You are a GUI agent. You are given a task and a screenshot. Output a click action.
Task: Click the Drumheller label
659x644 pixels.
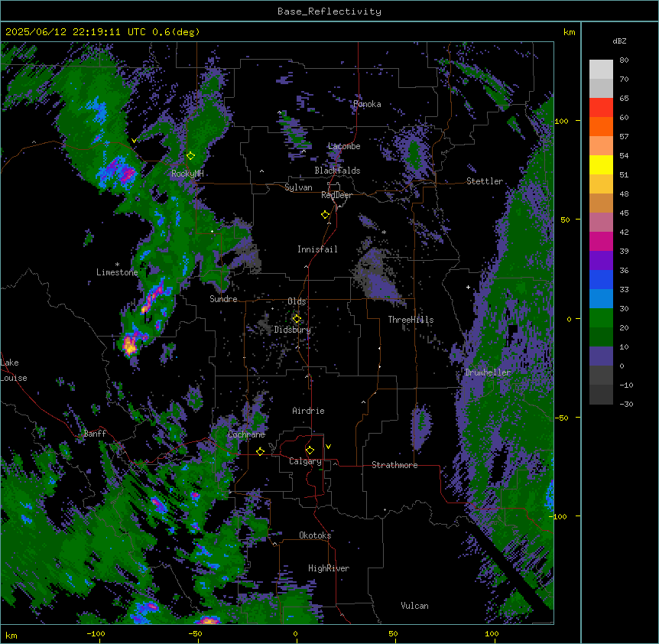488,372
